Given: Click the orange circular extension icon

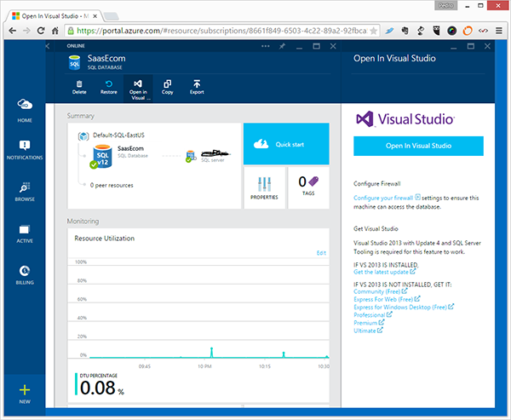Looking at the screenshot, I should coord(468,31).
